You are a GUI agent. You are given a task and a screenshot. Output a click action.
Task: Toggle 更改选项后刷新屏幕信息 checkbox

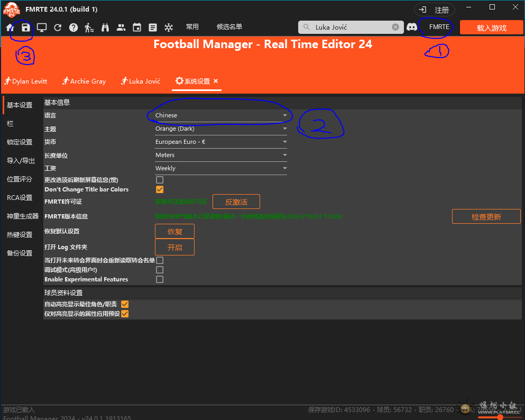tap(160, 180)
